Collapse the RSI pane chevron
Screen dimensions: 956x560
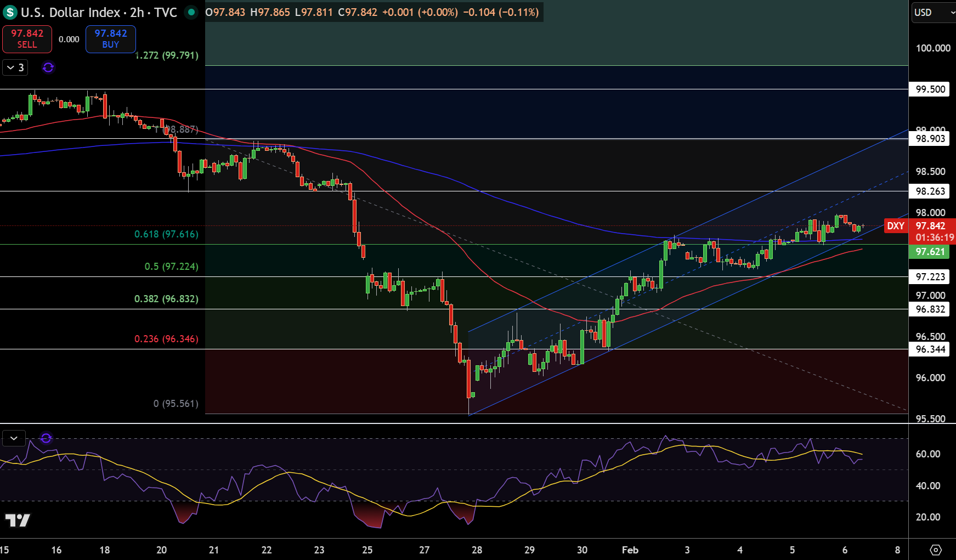coord(14,438)
